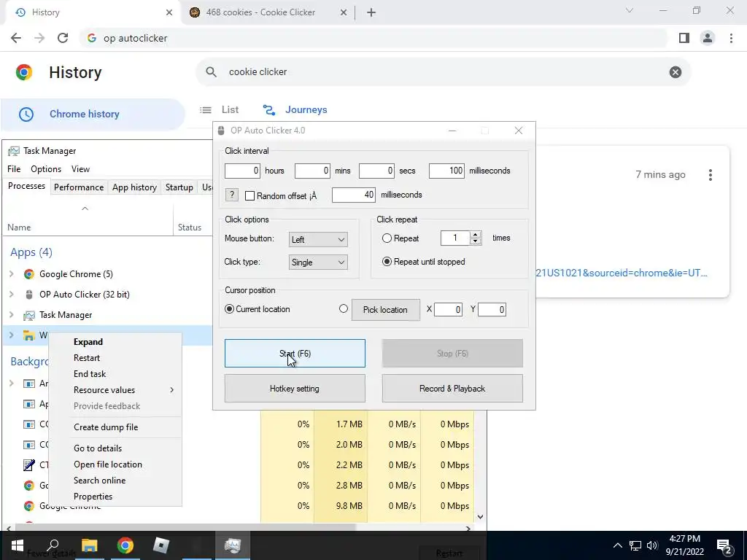Switch to the Performance tab
This screenshot has height=560, width=747.
(x=79, y=187)
